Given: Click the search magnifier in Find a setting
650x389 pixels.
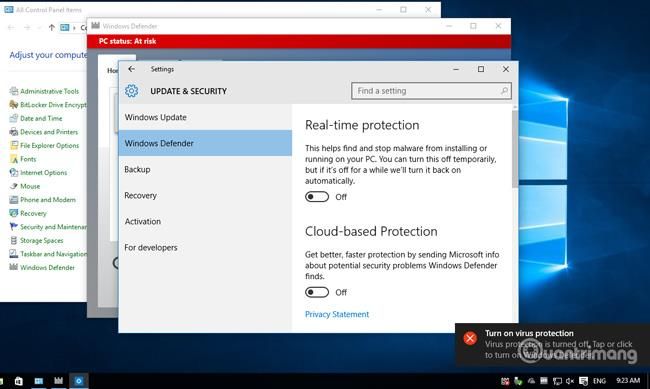Looking at the screenshot, I should (x=504, y=91).
